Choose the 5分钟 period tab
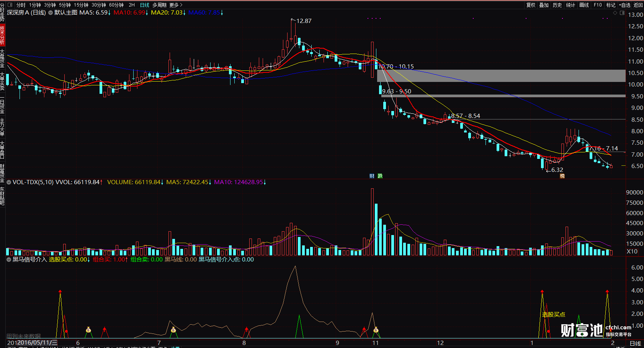Viewport: 644px width, 348px height. pyautogui.click(x=65, y=5)
